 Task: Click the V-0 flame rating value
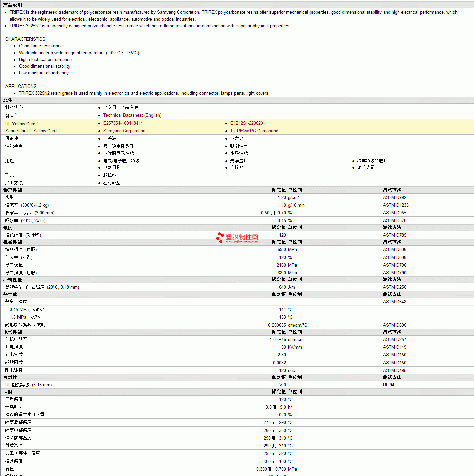click(283, 385)
